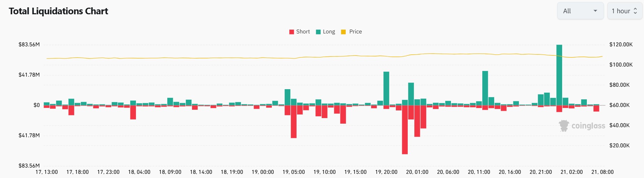Hide the Price line via its legend label
This screenshot has height=178, width=644.
355,32
